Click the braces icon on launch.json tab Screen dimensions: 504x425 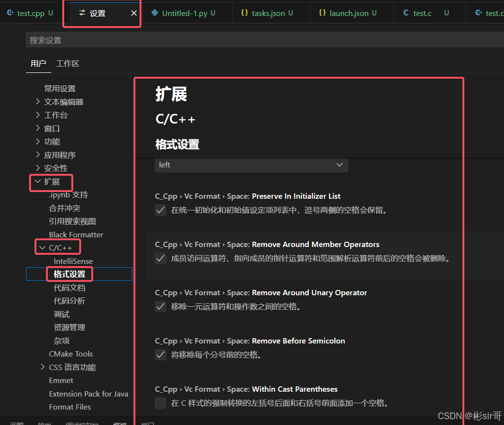[322, 13]
